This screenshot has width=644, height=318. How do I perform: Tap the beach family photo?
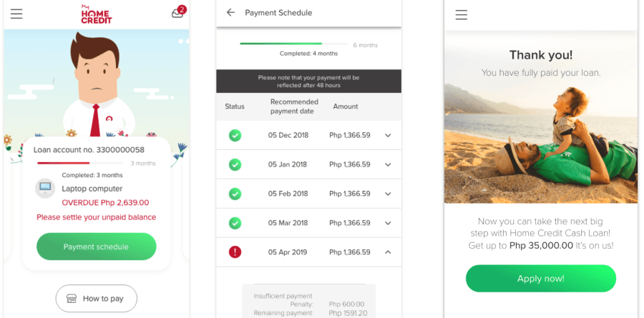tap(540, 143)
